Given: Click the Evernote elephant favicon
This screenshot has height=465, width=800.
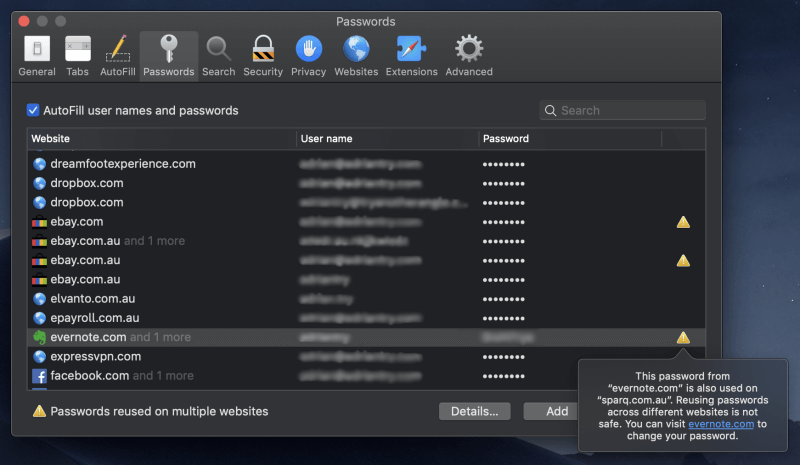Looking at the screenshot, I should (x=39, y=337).
